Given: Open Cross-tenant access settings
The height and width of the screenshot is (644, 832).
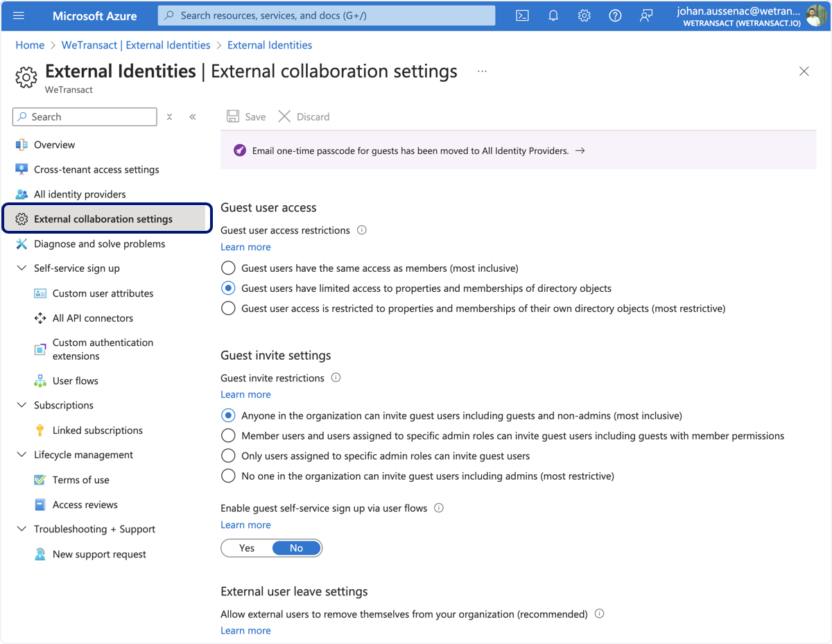Looking at the screenshot, I should [x=96, y=170].
